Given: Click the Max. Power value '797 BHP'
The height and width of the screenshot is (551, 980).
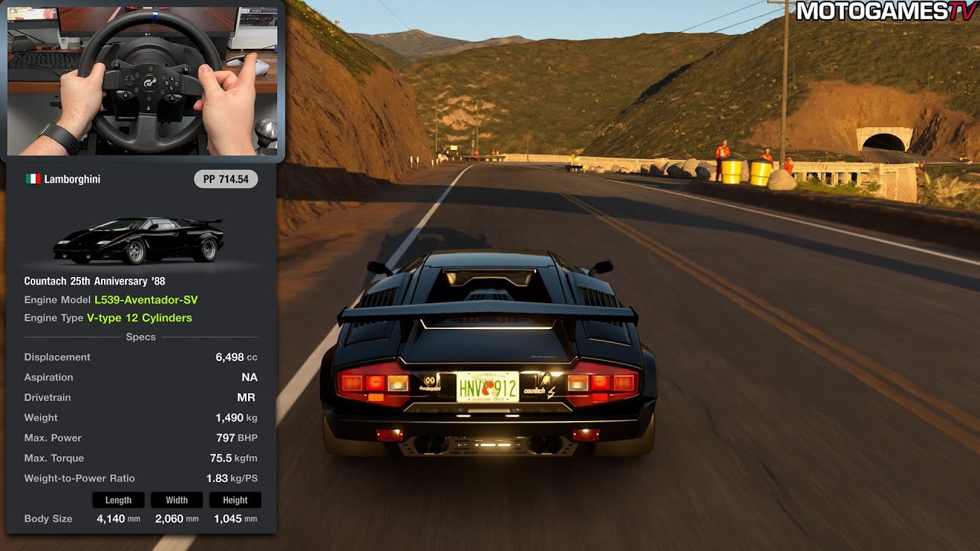Looking at the screenshot, I should pos(237,438).
